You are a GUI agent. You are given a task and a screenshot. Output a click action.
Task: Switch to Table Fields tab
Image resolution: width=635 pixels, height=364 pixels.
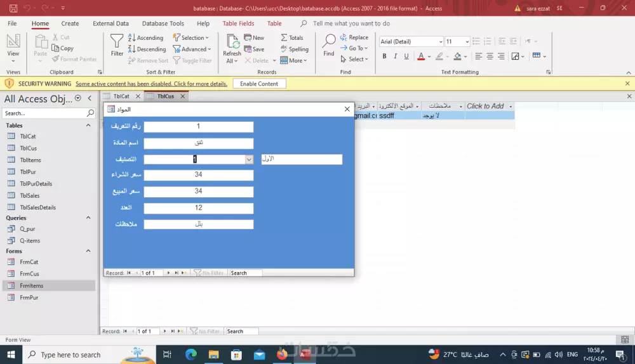coord(238,23)
